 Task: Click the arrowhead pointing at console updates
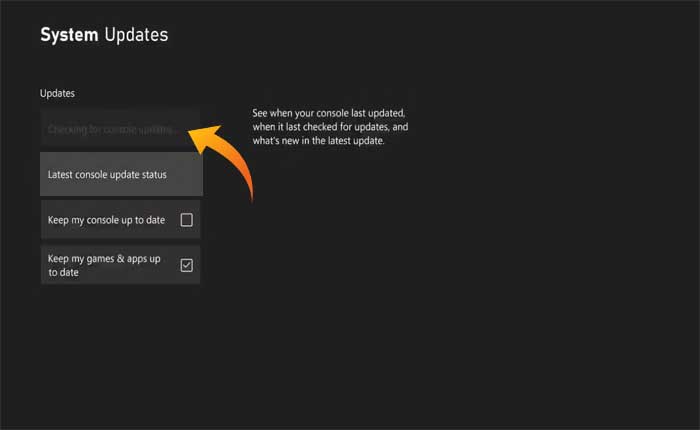pyautogui.click(x=200, y=137)
